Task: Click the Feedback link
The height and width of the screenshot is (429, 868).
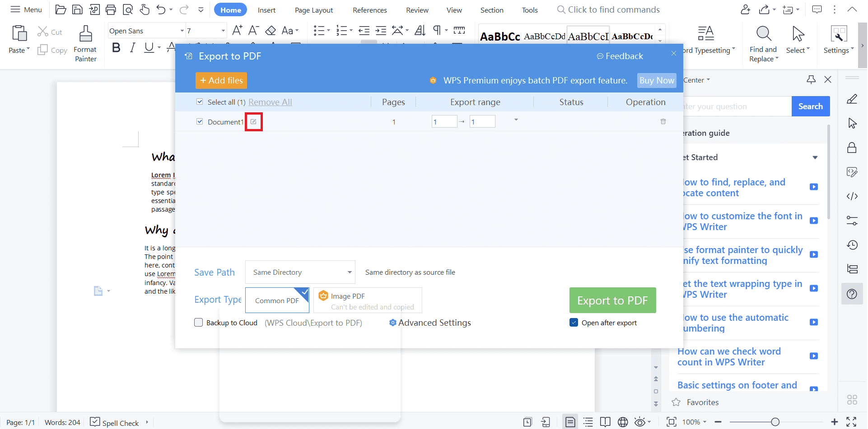Action: coord(620,56)
